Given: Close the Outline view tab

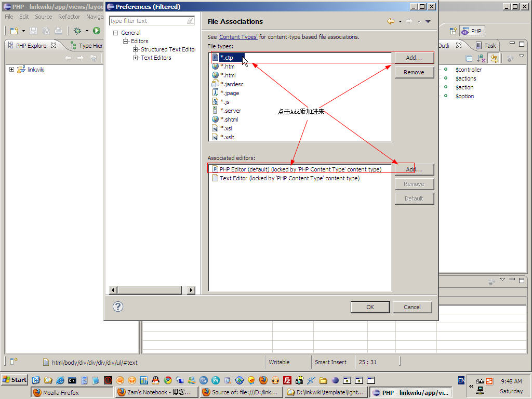Looking at the screenshot, I should pyautogui.click(x=459, y=45).
